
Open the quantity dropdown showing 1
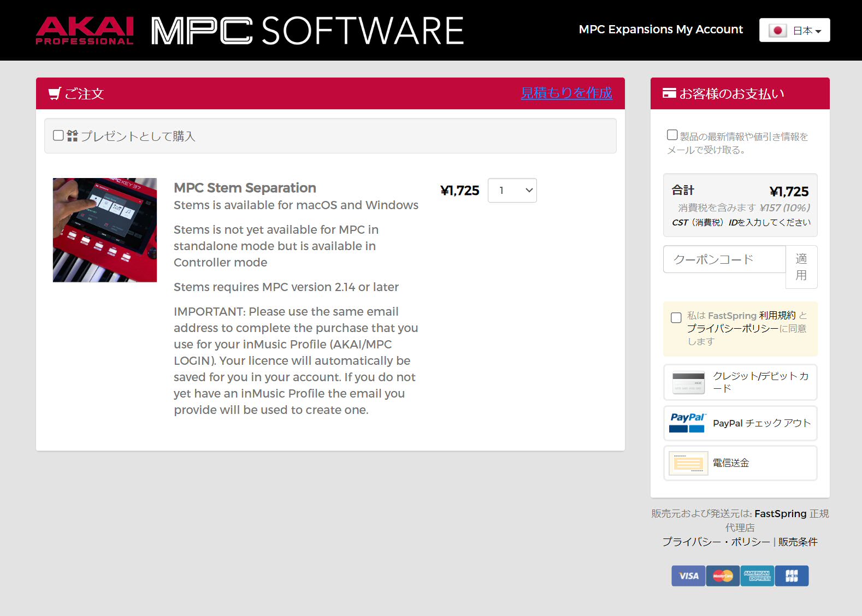pyautogui.click(x=512, y=190)
